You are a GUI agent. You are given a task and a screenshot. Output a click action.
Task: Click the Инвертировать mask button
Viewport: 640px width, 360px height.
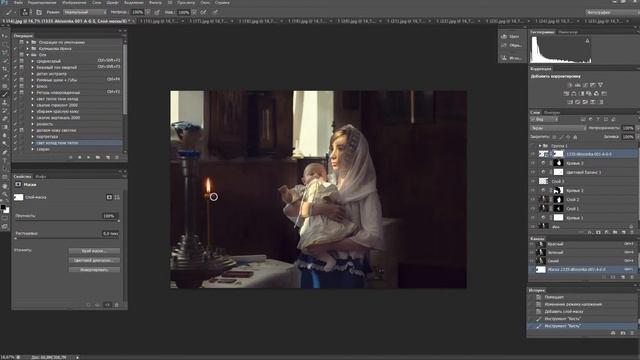point(94,270)
